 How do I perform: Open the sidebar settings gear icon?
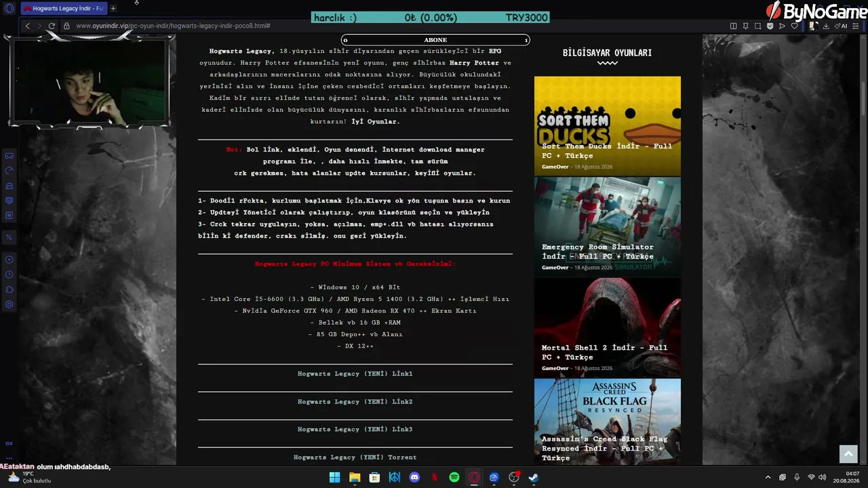tap(9, 304)
